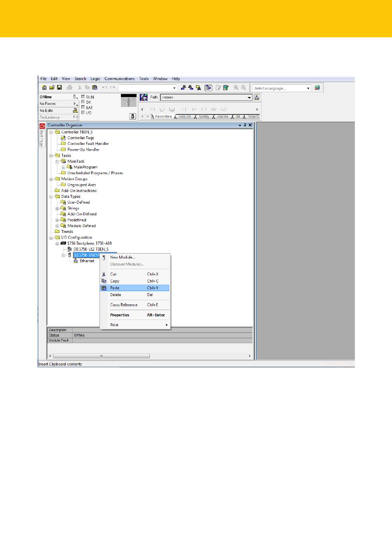
Task: Switch to the Safety instruction tab
Action: [x=204, y=116]
